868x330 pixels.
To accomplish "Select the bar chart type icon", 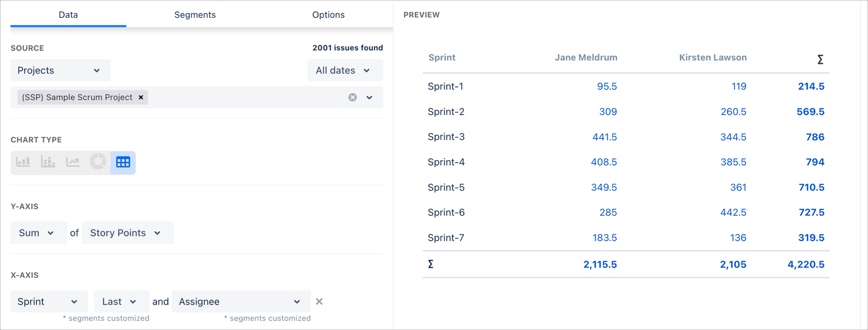I will pyautogui.click(x=23, y=162).
